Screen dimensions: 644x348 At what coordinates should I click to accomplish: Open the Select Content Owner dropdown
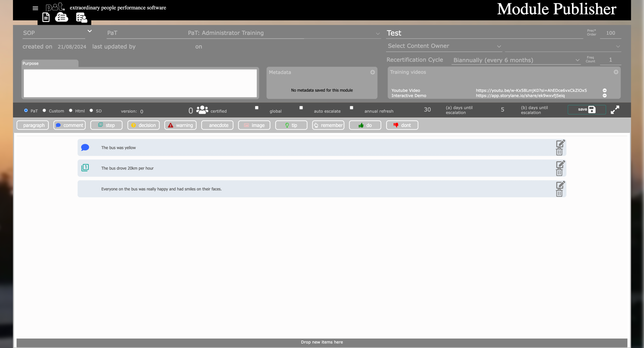pyautogui.click(x=444, y=46)
